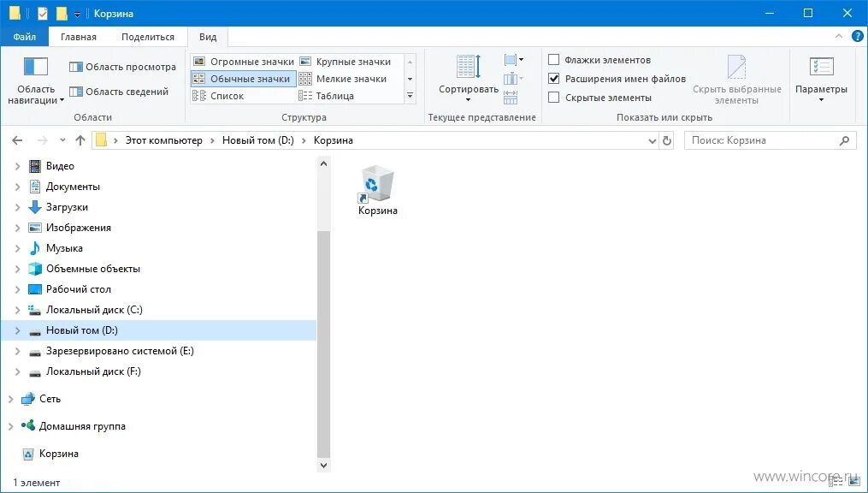Click the Поиск: Корзина search field

pyautogui.click(x=761, y=140)
